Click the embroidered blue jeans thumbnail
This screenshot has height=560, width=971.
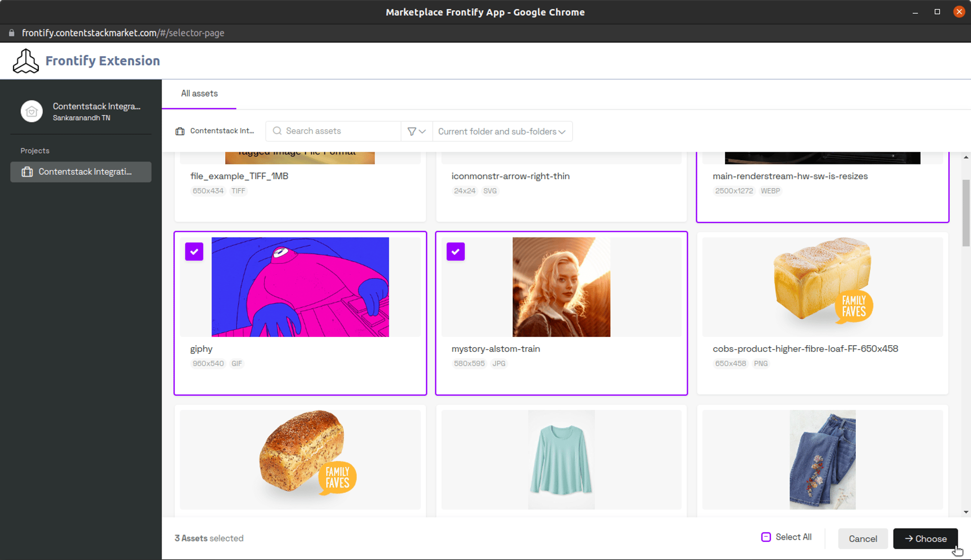tap(823, 460)
